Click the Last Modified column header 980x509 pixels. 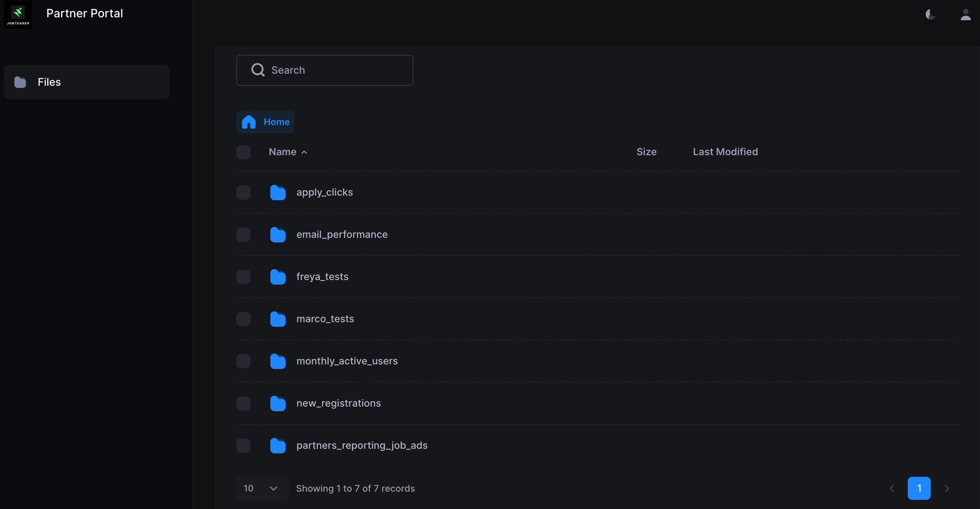point(725,152)
